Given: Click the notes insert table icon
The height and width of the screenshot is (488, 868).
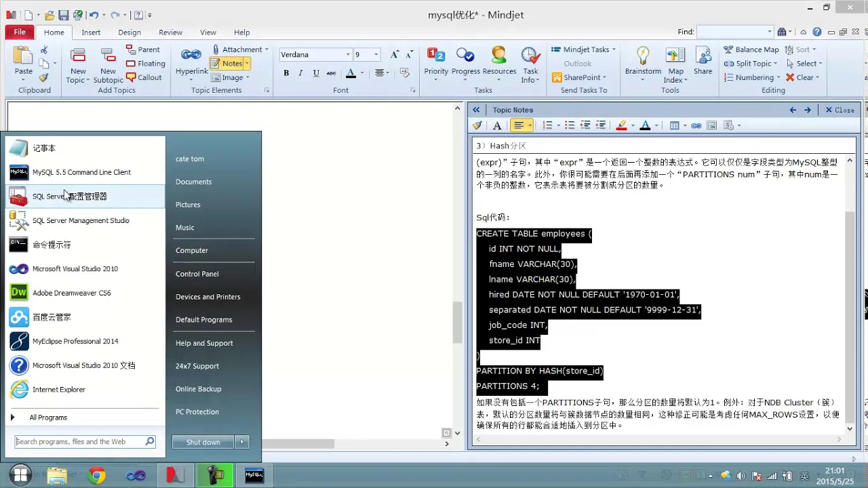Looking at the screenshot, I should (x=674, y=125).
